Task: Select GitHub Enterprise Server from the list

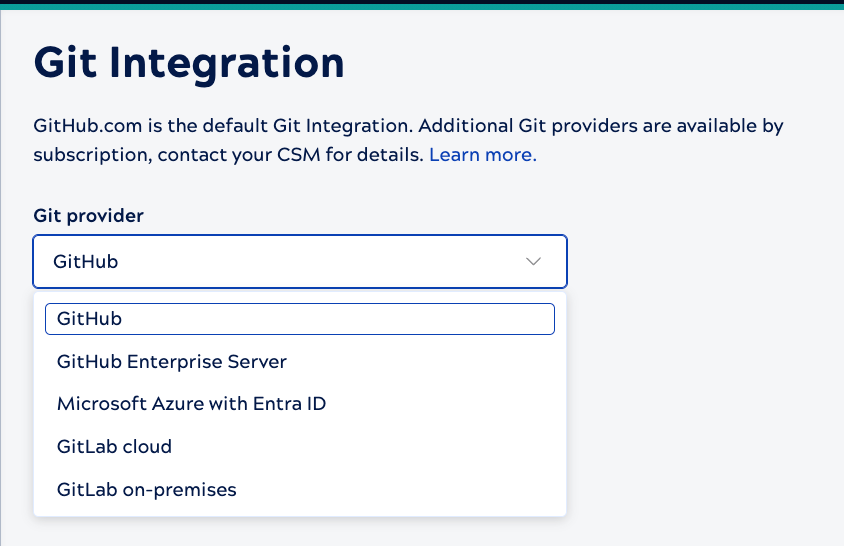Action: pyautogui.click(x=300, y=362)
